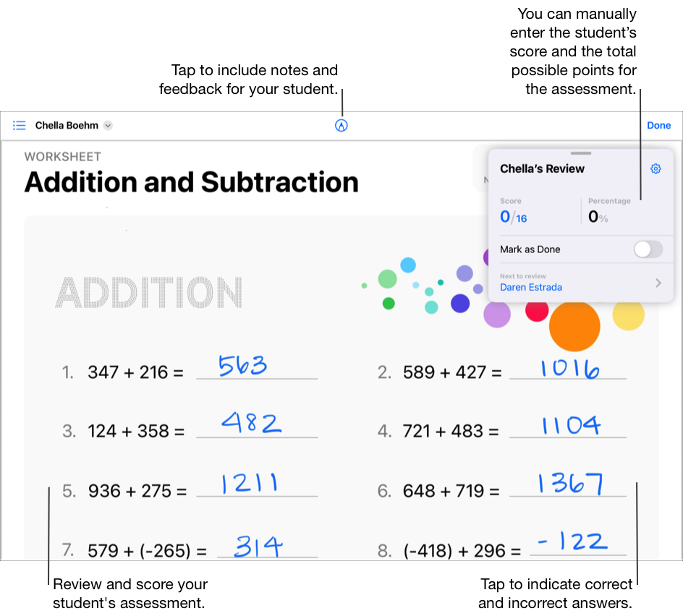Image resolution: width=683 pixels, height=616 pixels.
Task: Open Daren Estrada's review next
Action: 531,287
